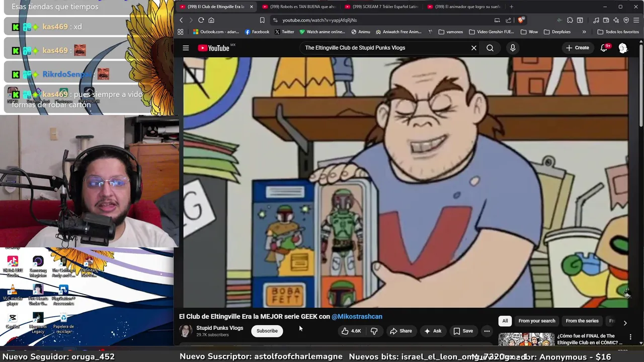Share this video
This screenshot has height=362, width=644.
point(400,331)
